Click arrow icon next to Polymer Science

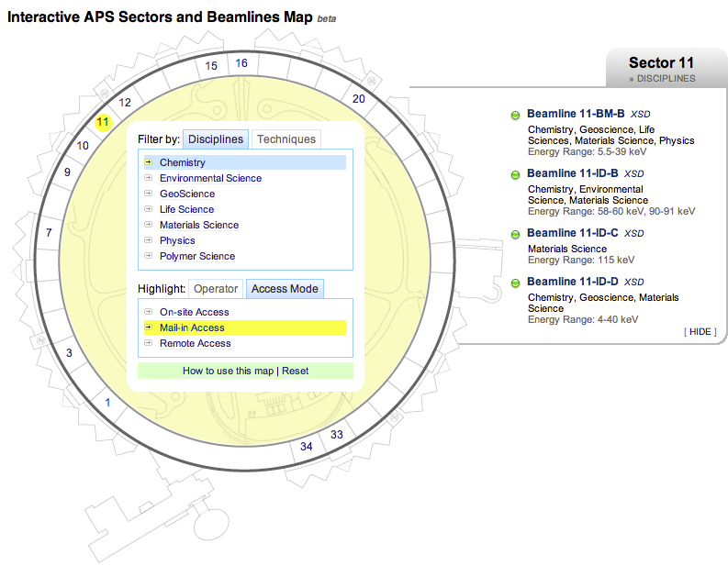click(149, 256)
